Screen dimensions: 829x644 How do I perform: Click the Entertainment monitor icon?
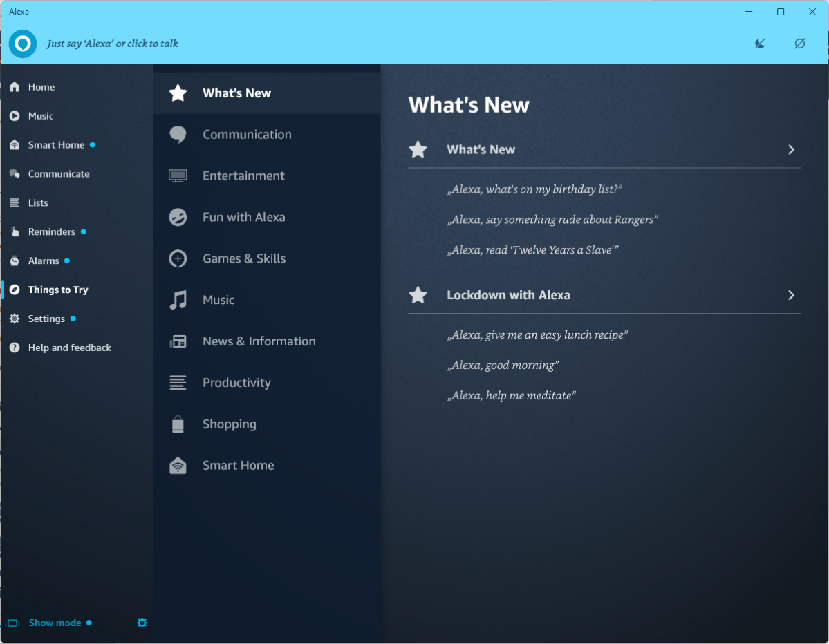[178, 176]
